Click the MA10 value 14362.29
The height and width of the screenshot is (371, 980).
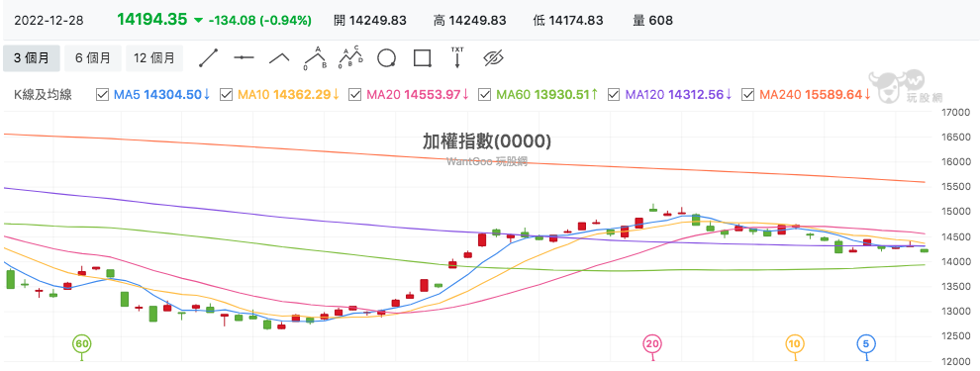302,95
